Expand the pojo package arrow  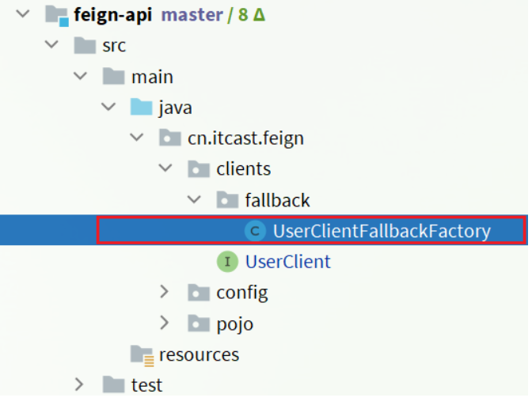(x=165, y=324)
